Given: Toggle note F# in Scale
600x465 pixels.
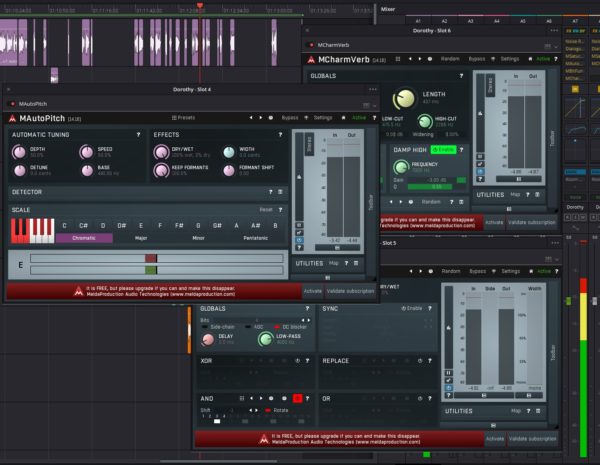Looking at the screenshot, I should click(179, 225).
